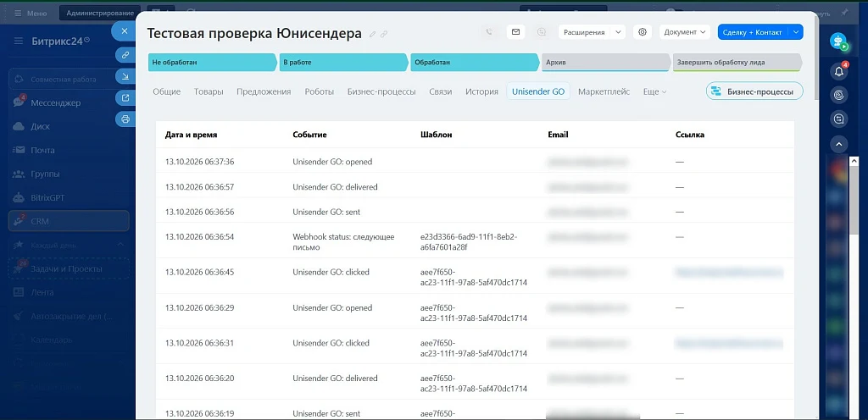Click Завершить обработку лида stage

737,63
